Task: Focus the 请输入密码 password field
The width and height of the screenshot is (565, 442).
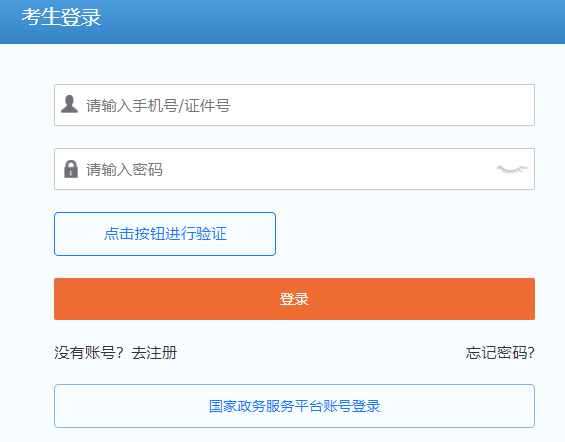Action: click(294, 169)
